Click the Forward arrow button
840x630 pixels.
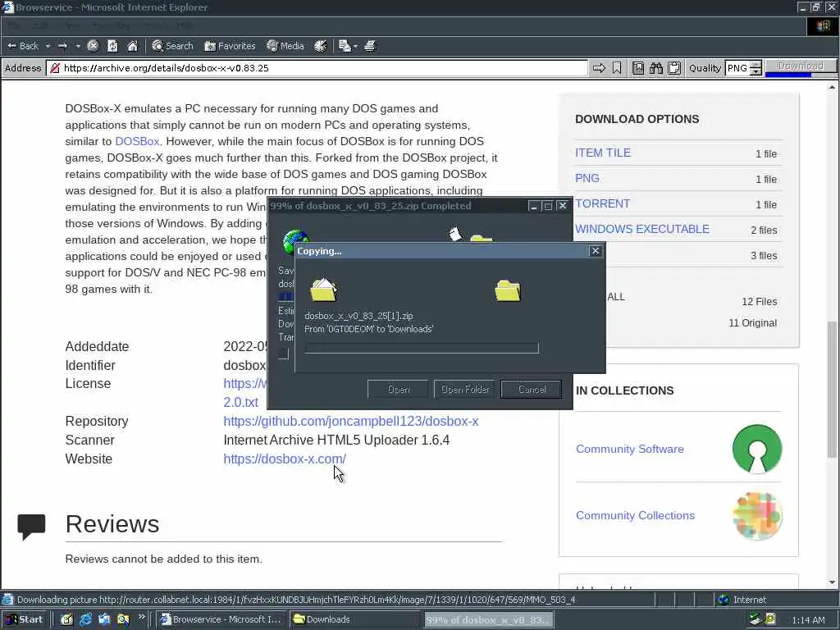[x=62, y=46]
